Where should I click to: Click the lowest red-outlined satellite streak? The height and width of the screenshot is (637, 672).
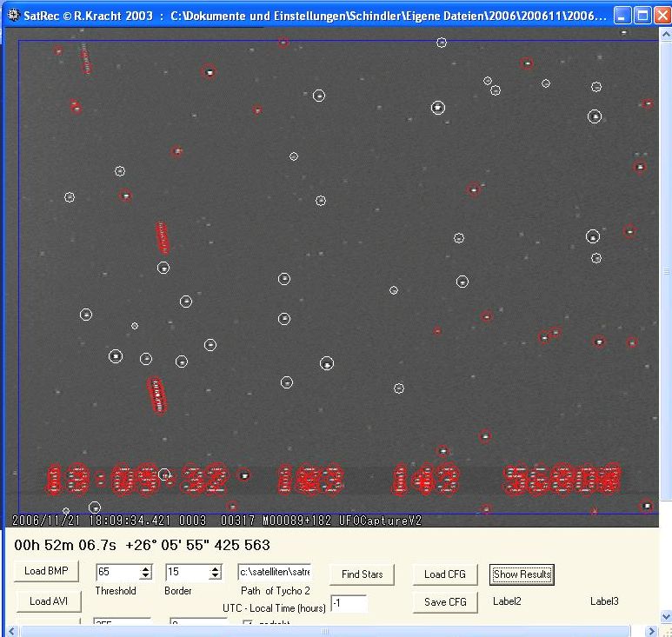coord(156,395)
